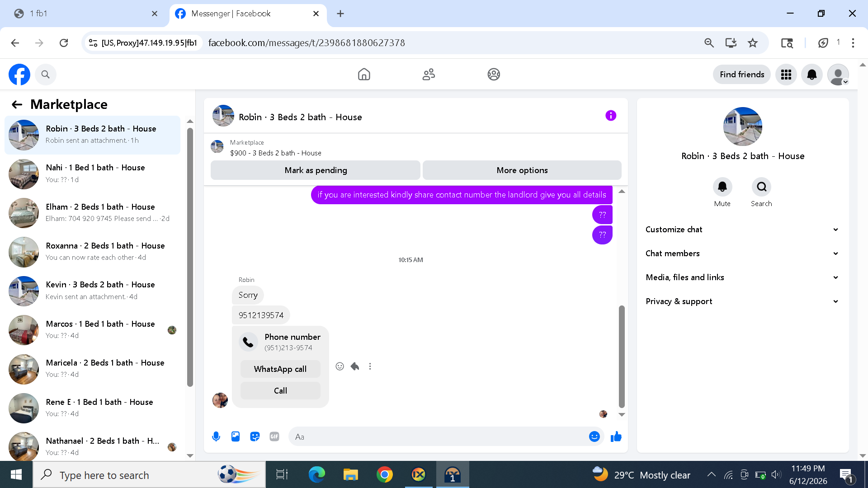Open the Roxanna 2 Beds 1 bath chat
Image resolution: width=868 pixels, height=488 pixels.
(x=93, y=252)
